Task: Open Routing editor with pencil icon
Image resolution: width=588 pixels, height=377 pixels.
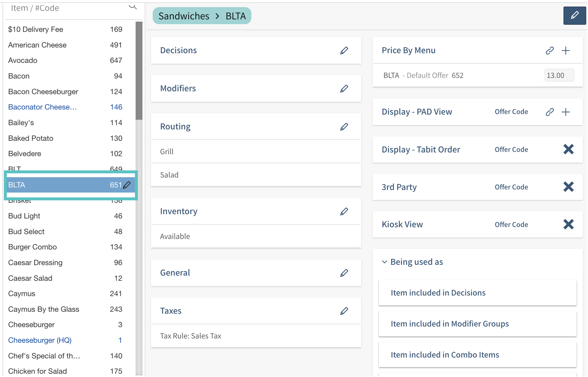Action: 344,127
